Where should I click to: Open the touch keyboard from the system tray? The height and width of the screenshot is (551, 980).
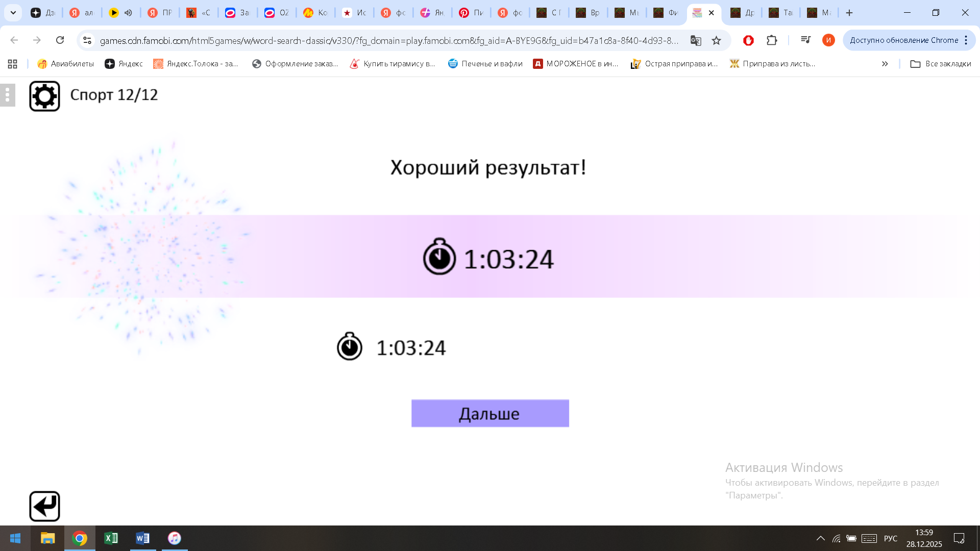tap(869, 538)
